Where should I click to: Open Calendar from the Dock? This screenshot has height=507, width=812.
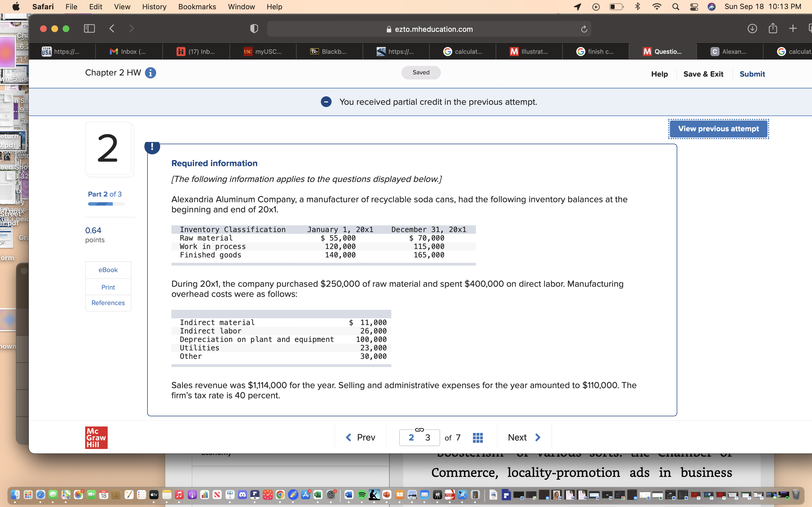coord(103,495)
